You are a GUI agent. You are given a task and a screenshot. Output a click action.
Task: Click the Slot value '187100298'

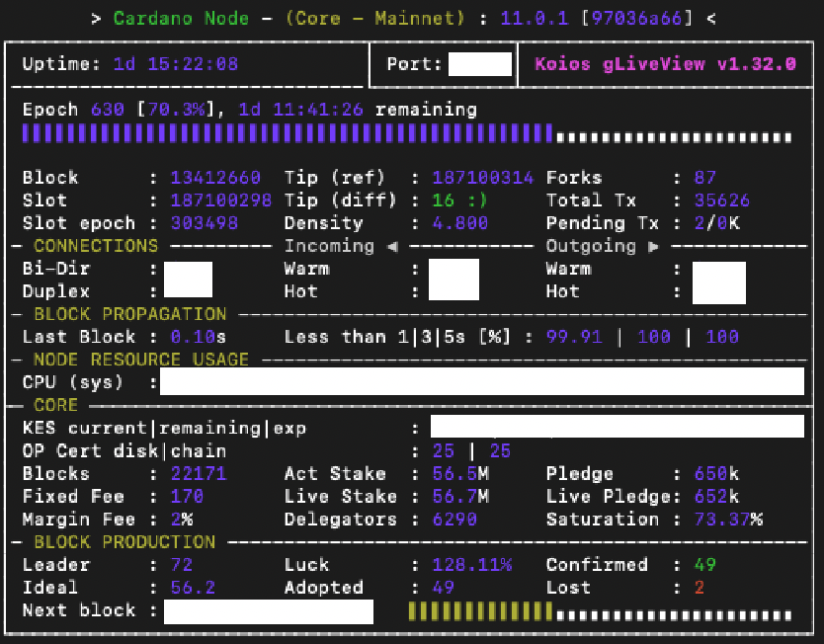tap(220, 201)
